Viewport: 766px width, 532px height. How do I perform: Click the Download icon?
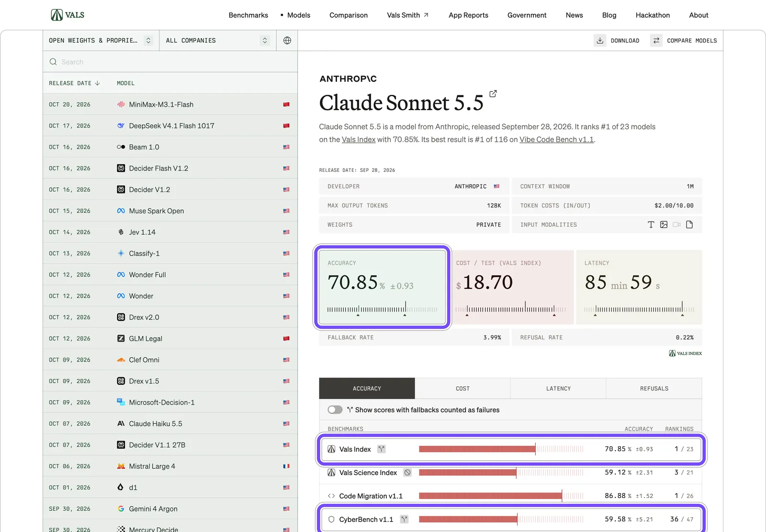(x=600, y=41)
